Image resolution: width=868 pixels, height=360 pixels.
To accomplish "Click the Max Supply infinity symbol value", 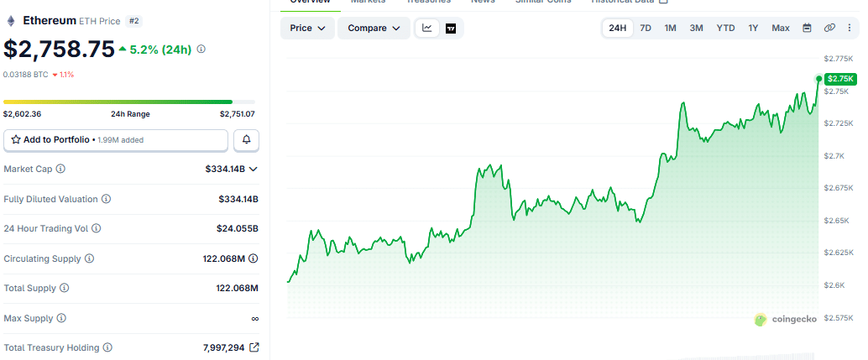I will tap(254, 319).
